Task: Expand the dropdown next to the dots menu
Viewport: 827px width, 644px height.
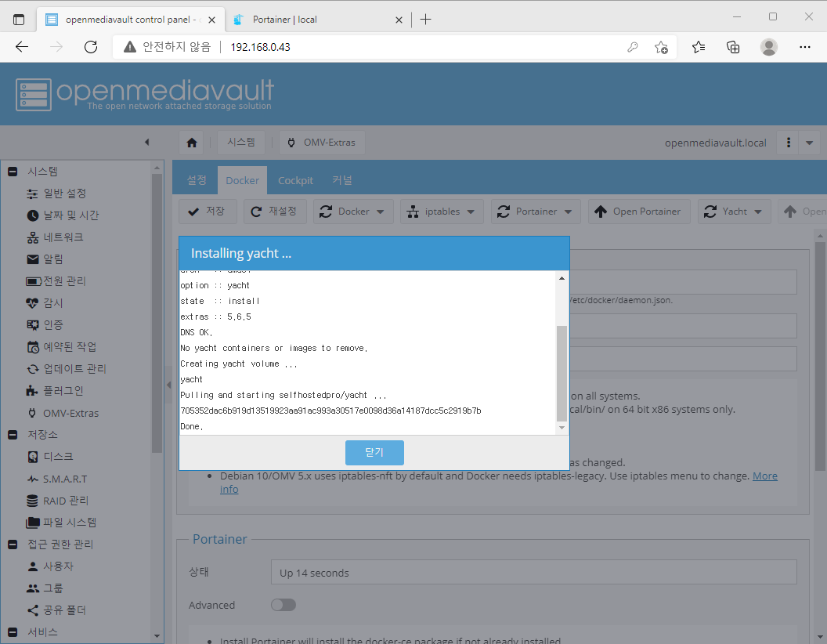Action: [x=810, y=143]
